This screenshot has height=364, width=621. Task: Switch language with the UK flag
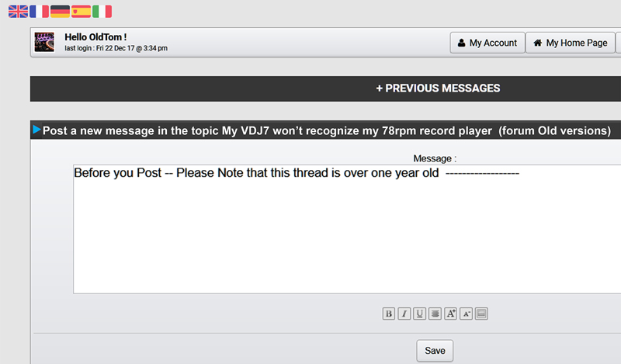18,12
